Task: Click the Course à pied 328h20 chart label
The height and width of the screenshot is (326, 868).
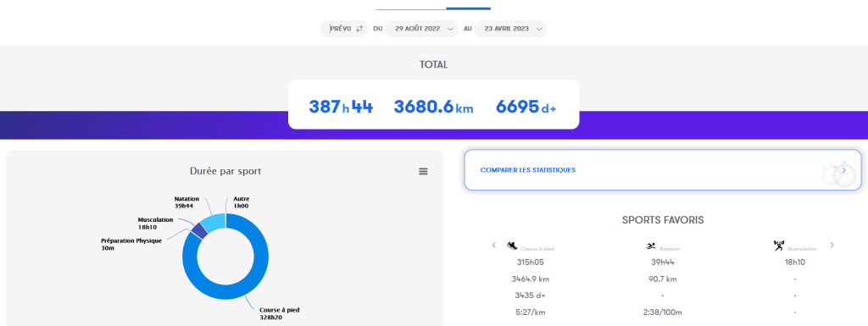Action: 279,314
